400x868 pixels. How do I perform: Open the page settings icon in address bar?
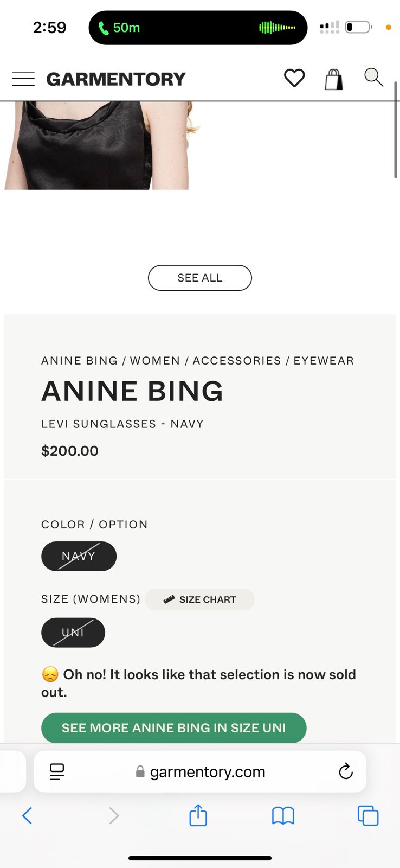tap(57, 771)
